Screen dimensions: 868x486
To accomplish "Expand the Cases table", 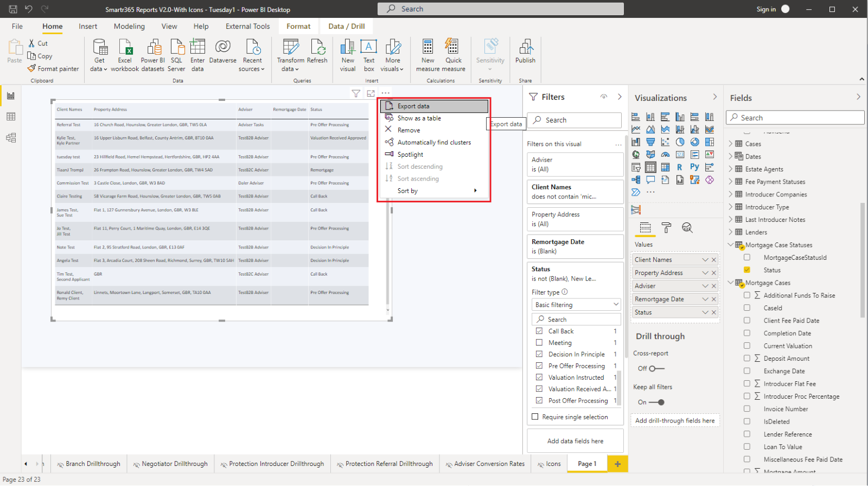I will (731, 144).
